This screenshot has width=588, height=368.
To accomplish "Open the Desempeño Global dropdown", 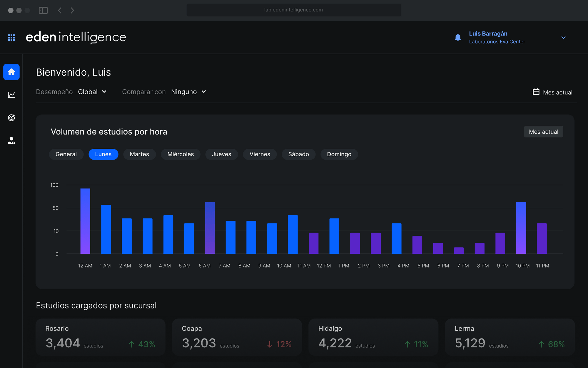I will pos(92,92).
